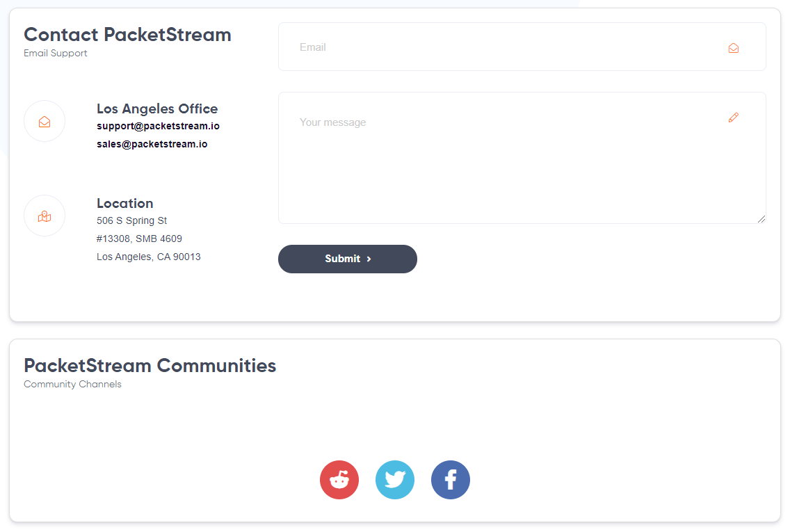Click the sales@packetstream.io email link
Screen dimensions: 790x532
point(152,144)
